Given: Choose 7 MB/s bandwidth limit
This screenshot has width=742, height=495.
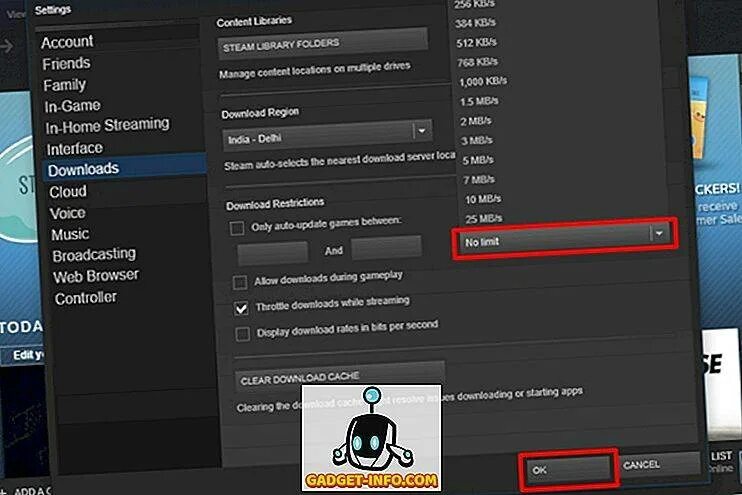Looking at the screenshot, I should coord(479,179).
